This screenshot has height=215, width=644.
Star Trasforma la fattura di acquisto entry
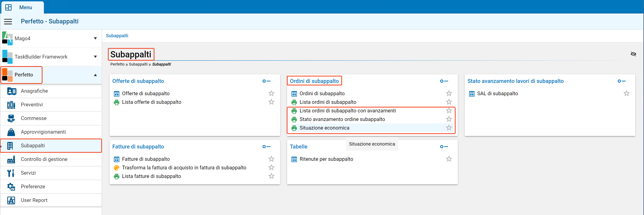(271, 168)
